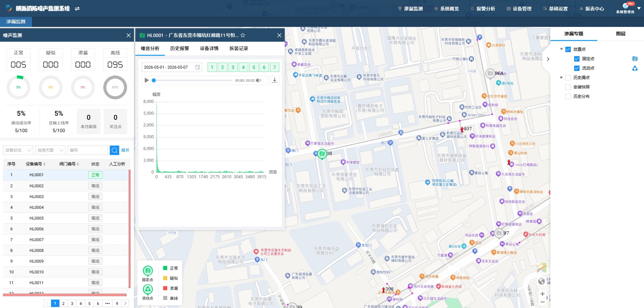Click the grey 96A device marker on map
The height and width of the screenshot is (308, 644).
coord(490,73)
